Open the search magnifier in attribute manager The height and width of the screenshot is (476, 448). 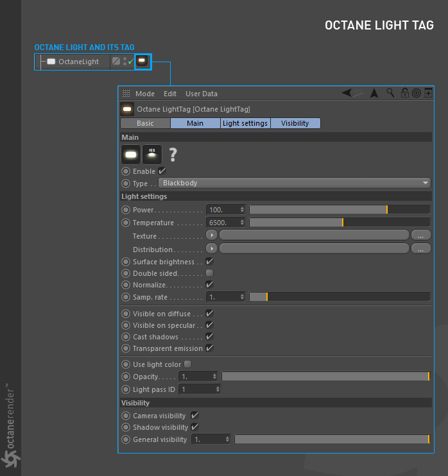pyautogui.click(x=390, y=92)
